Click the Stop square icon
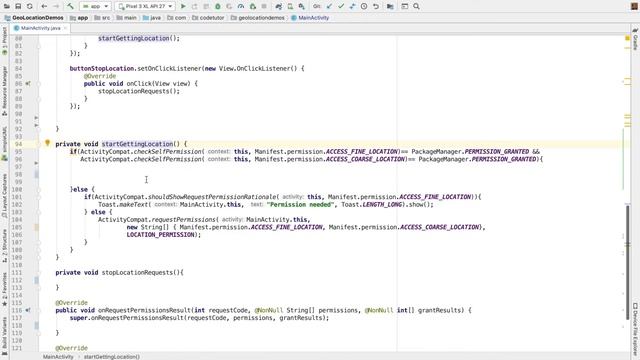640x360 pixels. (x=264, y=6)
